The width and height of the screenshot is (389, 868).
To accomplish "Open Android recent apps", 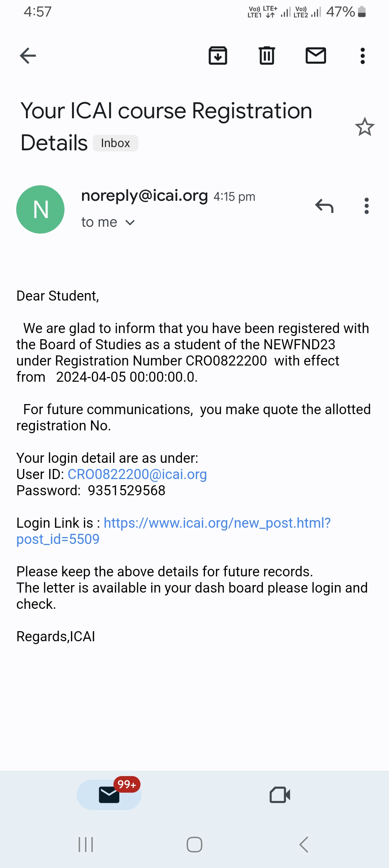I will point(86,845).
